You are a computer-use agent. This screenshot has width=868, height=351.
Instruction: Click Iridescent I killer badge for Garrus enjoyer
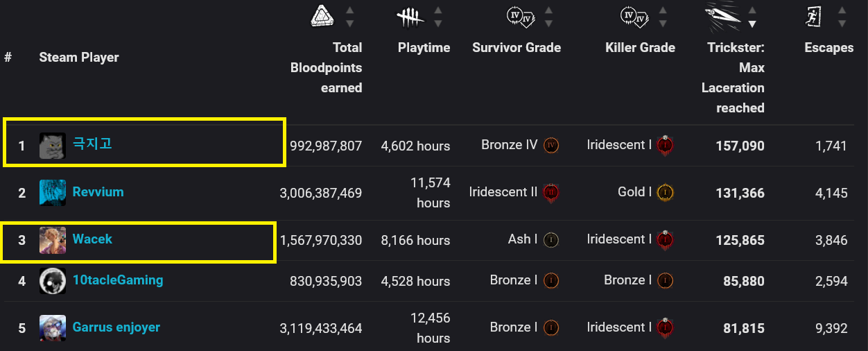point(665,327)
